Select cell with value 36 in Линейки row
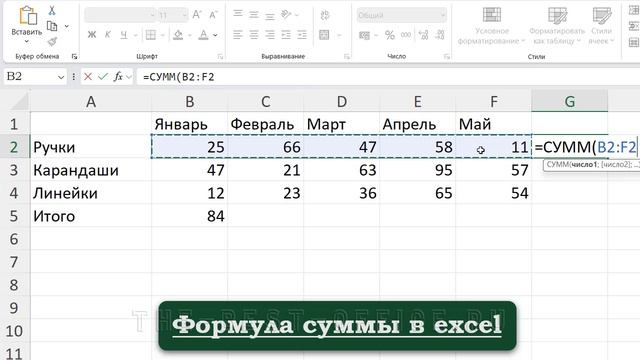Image resolution: width=640 pixels, height=360 pixels. pos(341,193)
